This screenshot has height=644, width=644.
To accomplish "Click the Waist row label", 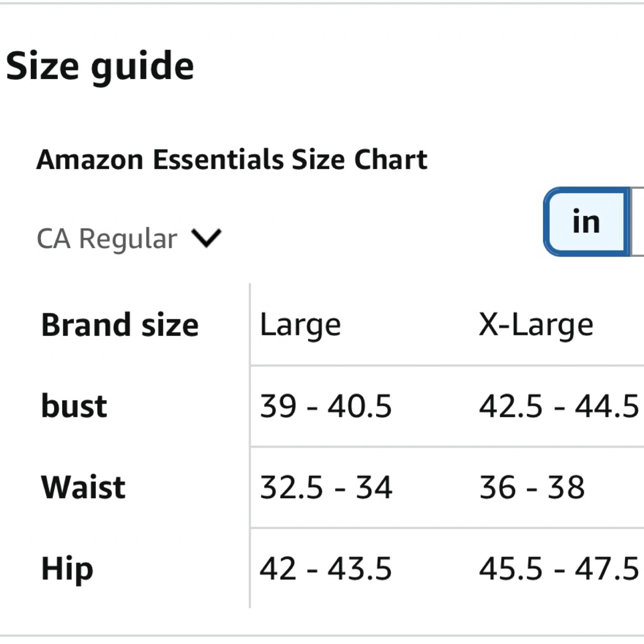I will coord(83,487).
